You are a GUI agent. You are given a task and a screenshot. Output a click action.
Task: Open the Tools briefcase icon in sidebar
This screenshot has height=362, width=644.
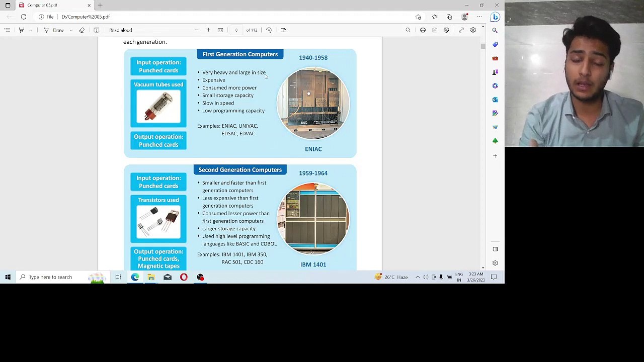coord(495,58)
